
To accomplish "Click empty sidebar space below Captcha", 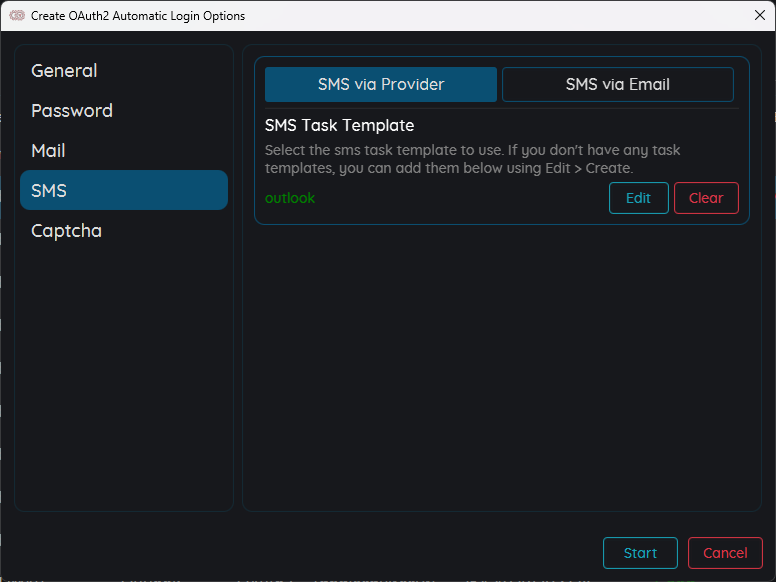I will (x=124, y=380).
